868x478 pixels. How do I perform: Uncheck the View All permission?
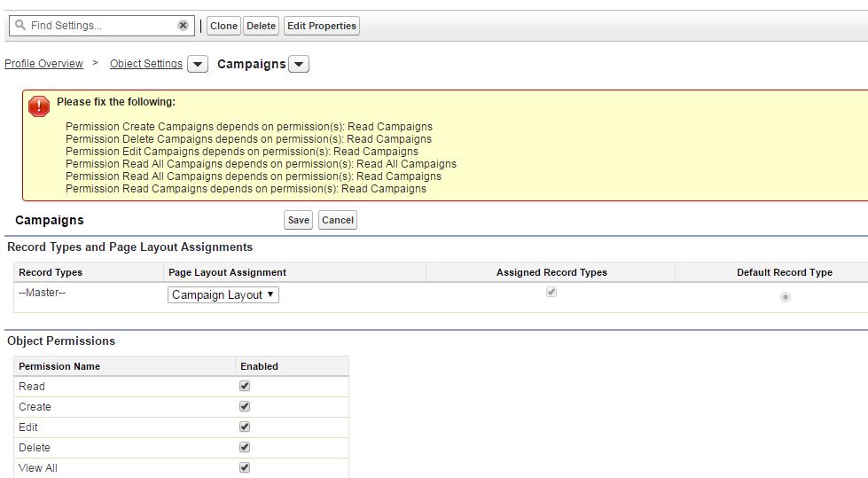(245, 467)
